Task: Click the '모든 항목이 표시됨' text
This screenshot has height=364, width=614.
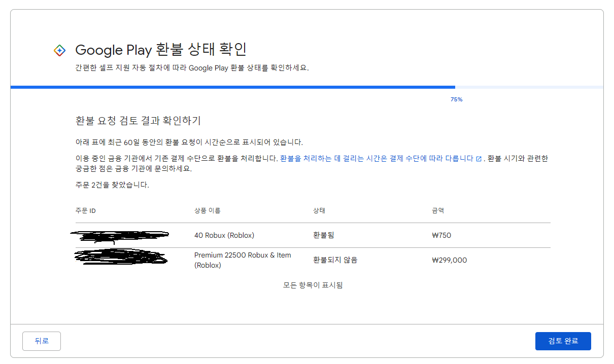Action: (313, 285)
